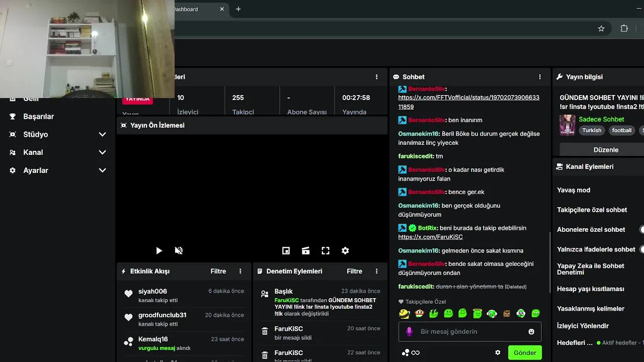This screenshot has height=362, width=644.
Task: Click the purple microphone icon in chat input
Action: pyautogui.click(x=409, y=331)
